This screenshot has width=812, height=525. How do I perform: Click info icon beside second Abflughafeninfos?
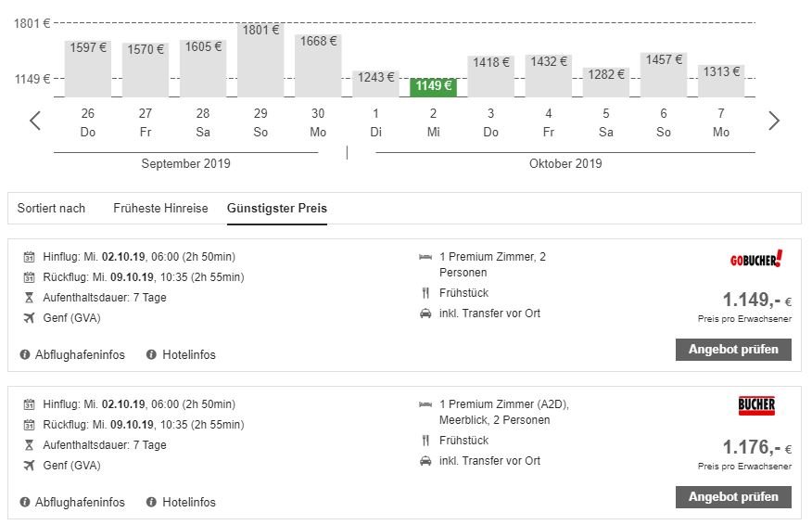pyautogui.click(x=25, y=502)
